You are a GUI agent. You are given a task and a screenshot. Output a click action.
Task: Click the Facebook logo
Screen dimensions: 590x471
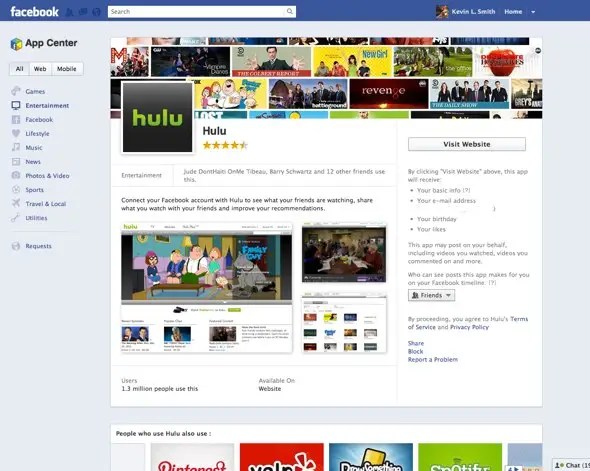click(x=34, y=12)
